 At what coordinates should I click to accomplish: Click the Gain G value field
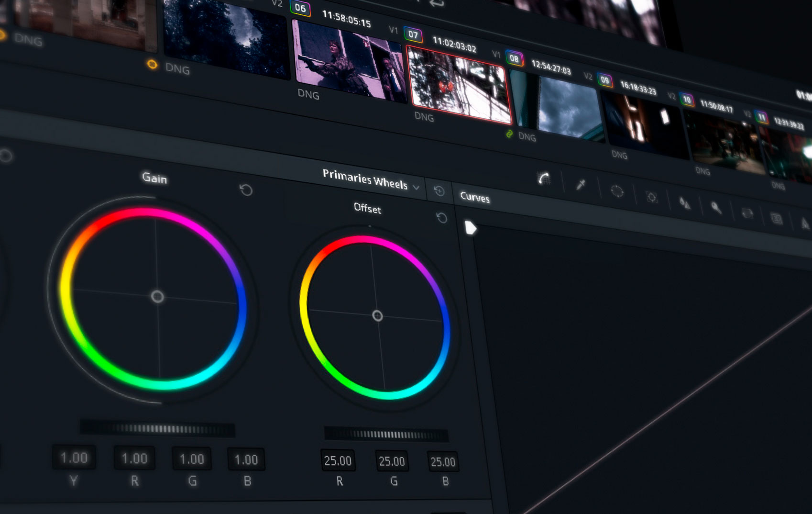[x=192, y=459]
